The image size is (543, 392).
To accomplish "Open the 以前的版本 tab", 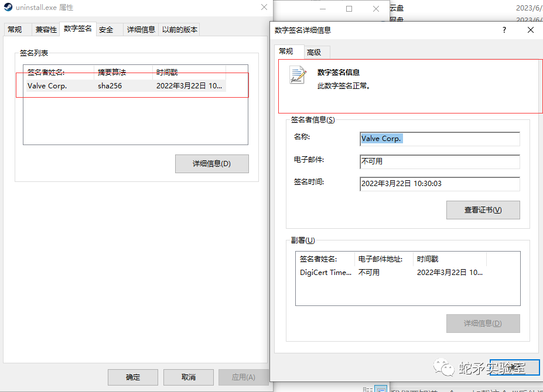I will [180, 30].
